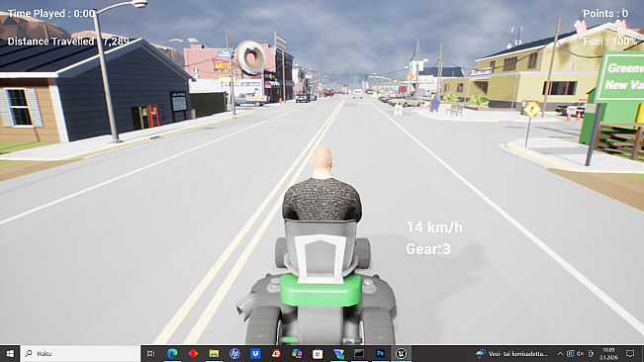Open the dark terminal window icon

tap(359, 353)
